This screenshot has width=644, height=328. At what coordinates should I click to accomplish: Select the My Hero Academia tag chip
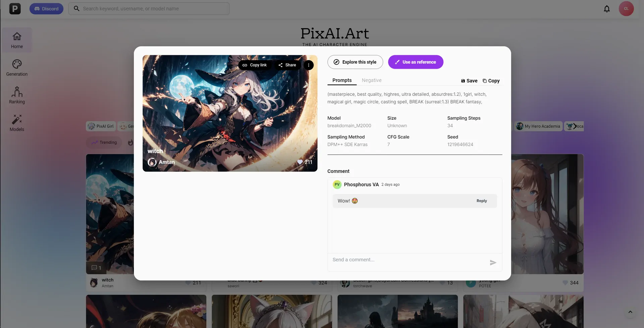tap(538, 126)
